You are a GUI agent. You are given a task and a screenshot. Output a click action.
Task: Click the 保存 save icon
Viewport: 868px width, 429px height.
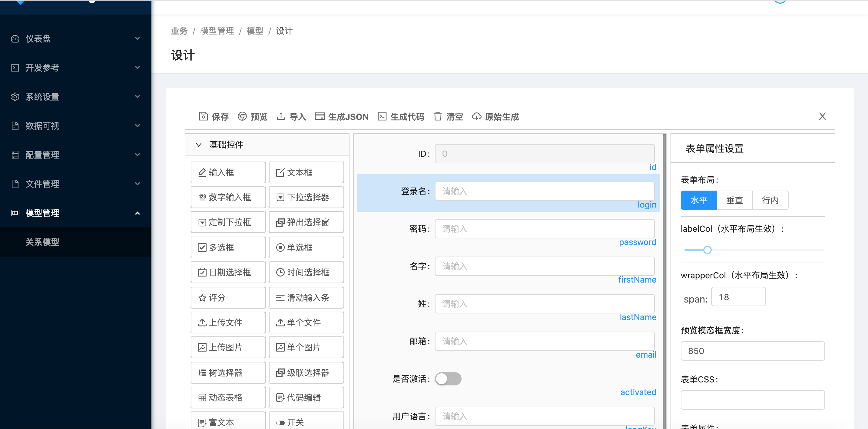tap(203, 116)
